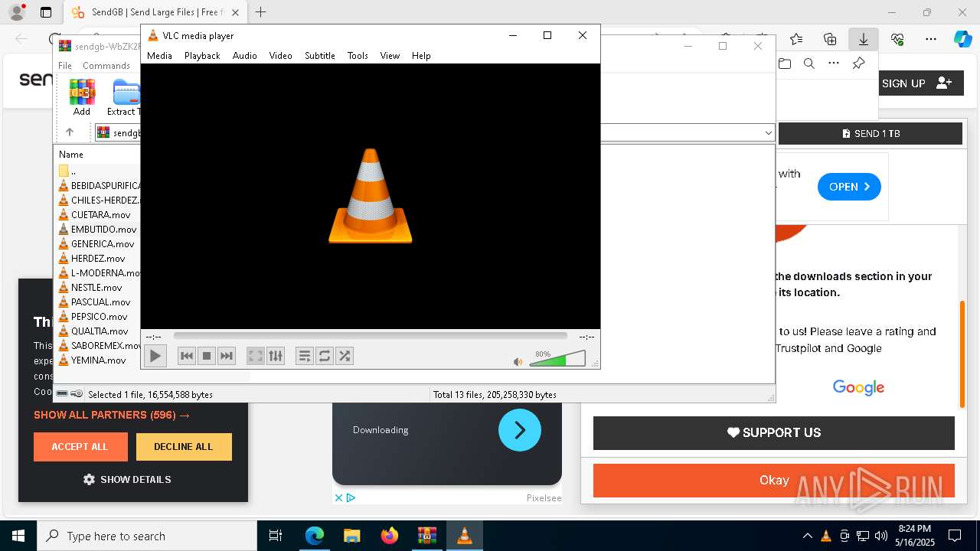Open the VLC Subtitle menu
Screen dimensions: 980x551
click(x=320, y=56)
